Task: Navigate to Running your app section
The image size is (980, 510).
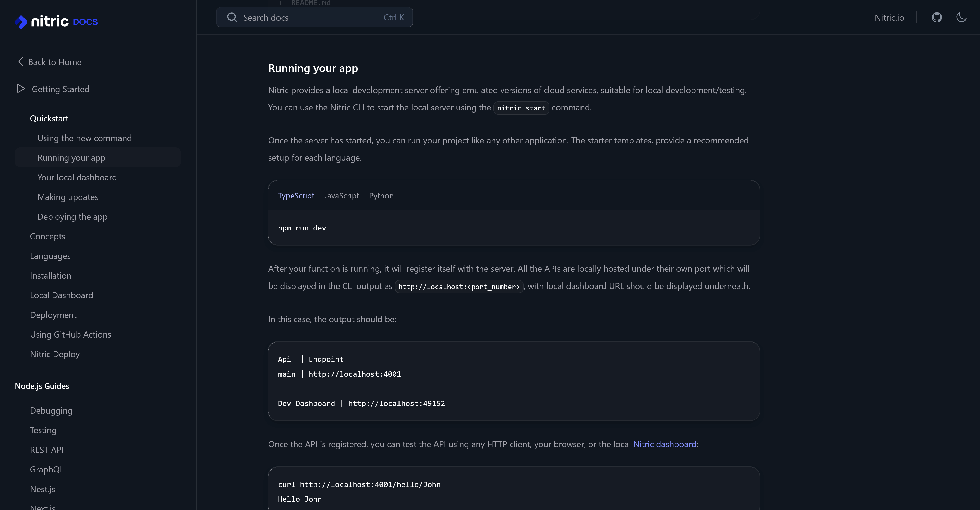Action: click(x=71, y=157)
